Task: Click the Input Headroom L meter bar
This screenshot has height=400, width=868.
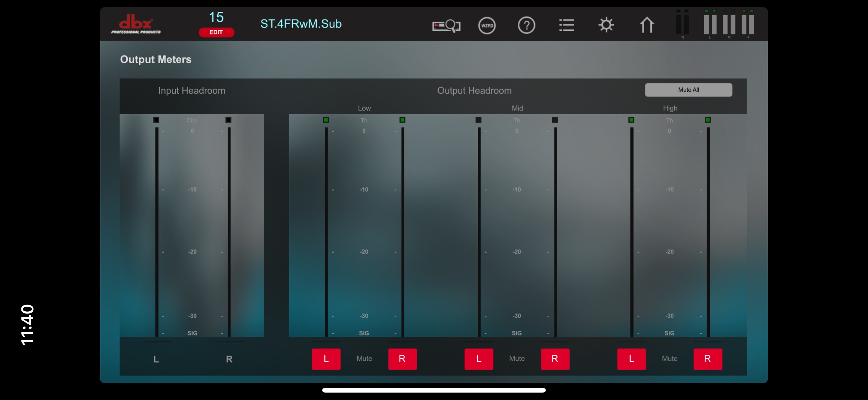Action: [157, 232]
